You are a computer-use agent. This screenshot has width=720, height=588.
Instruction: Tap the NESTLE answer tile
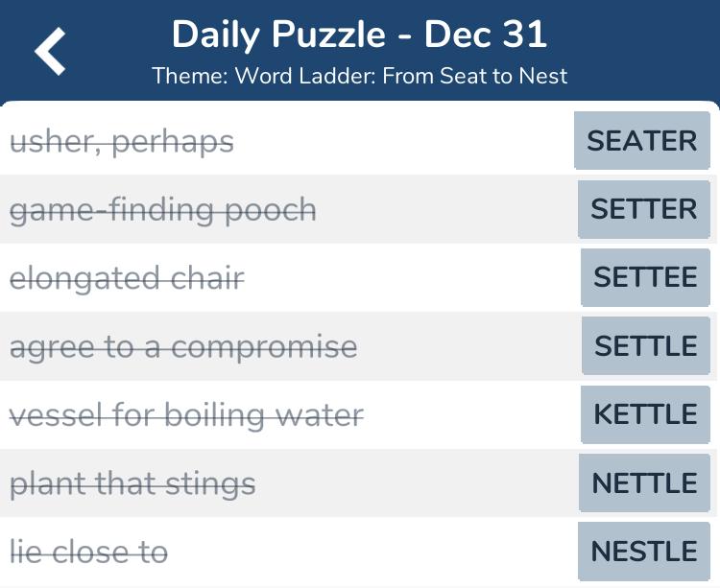click(x=643, y=552)
